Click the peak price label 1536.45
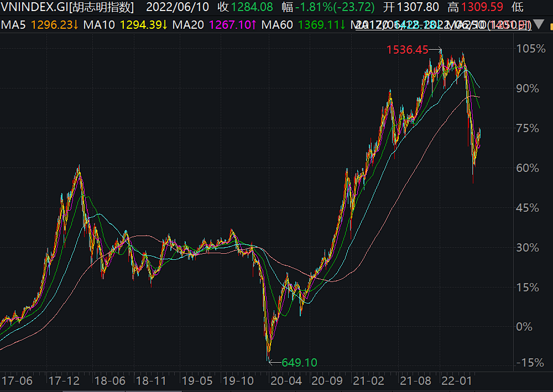Screen dimensions: 553x392 [x=408, y=50]
